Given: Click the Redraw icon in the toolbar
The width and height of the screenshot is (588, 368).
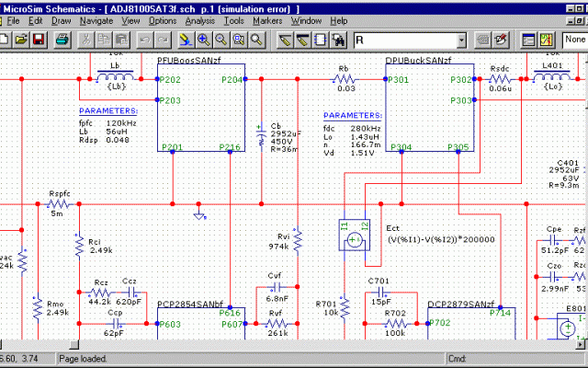Looking at the screenshot, I should pyautogui.click(x=185, y=40).
